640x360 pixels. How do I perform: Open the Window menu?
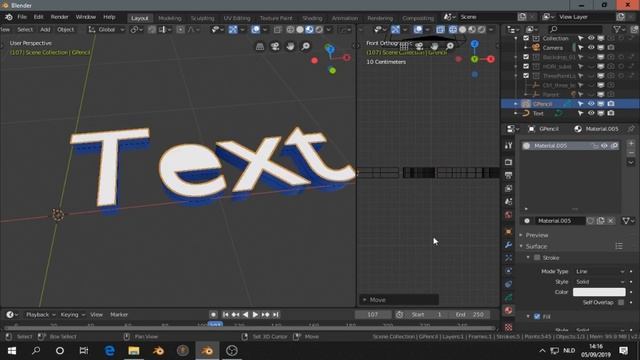[x=86, y=17]
